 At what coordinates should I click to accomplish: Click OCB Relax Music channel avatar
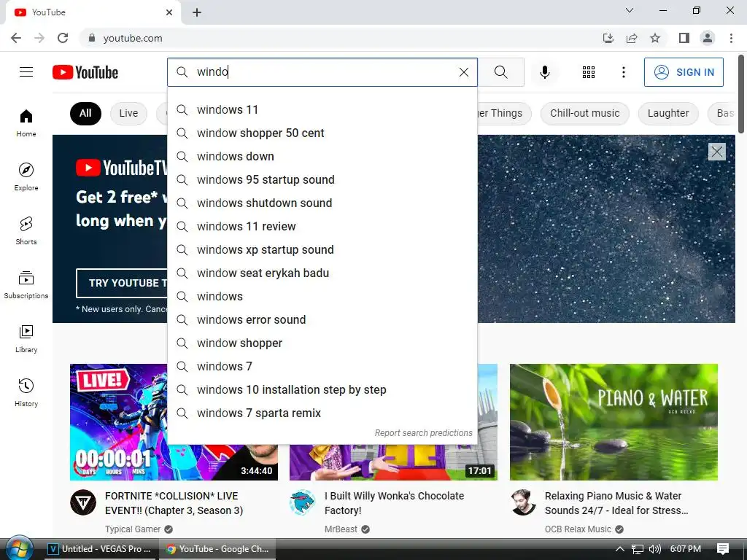(x=523, y=502)
